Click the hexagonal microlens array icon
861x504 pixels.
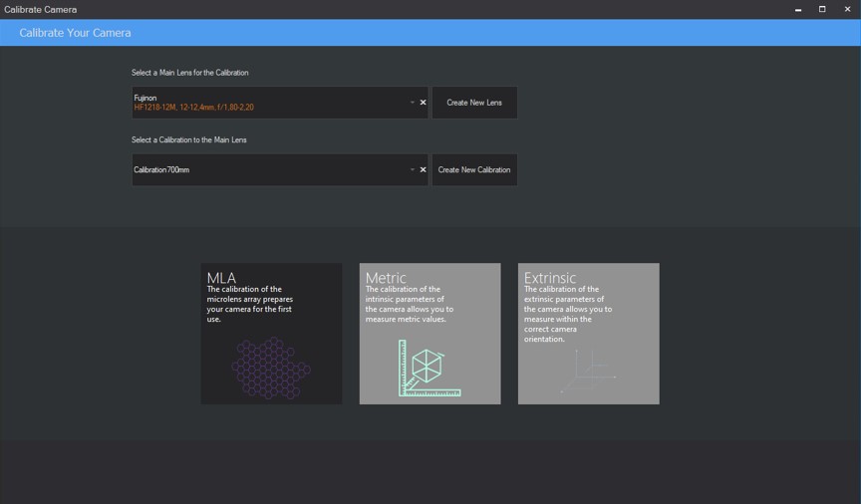click(x=270, y=368)
